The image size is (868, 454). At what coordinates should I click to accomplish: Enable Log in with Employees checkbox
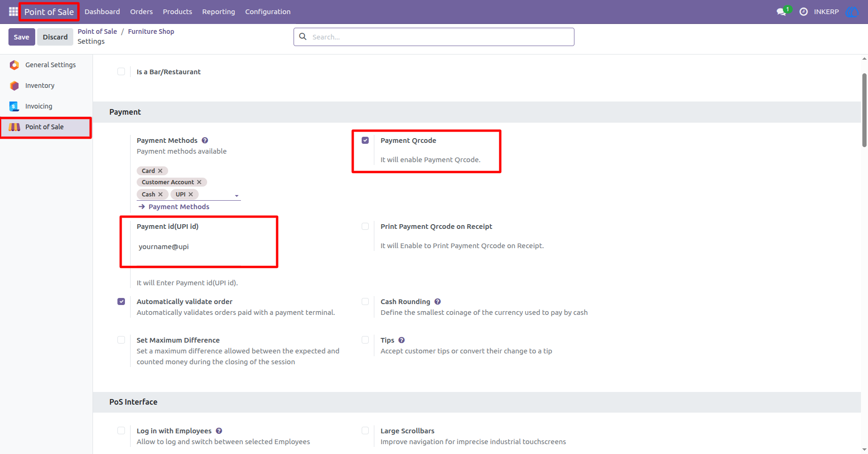pyautogui.click(x=121, y=431)
